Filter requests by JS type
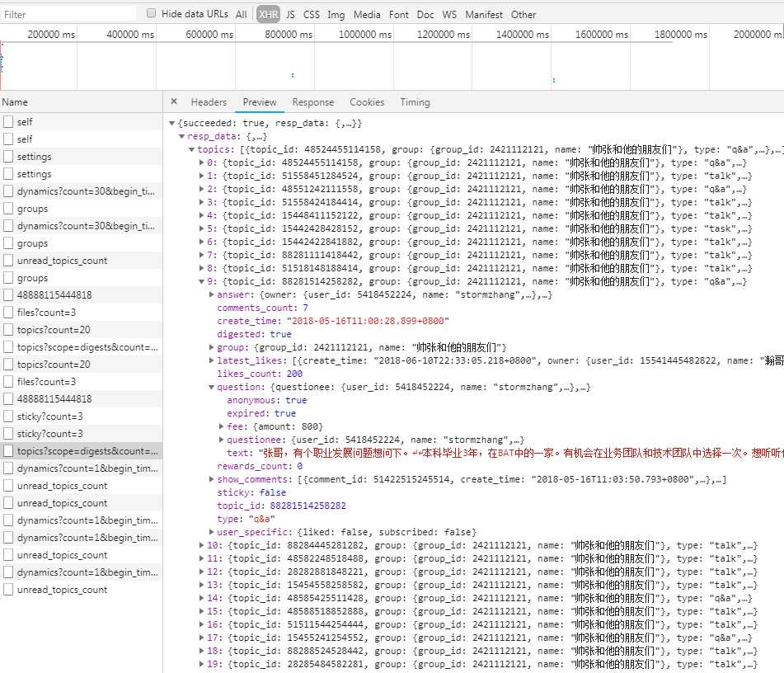784x673 pixels. coord(290,15)
